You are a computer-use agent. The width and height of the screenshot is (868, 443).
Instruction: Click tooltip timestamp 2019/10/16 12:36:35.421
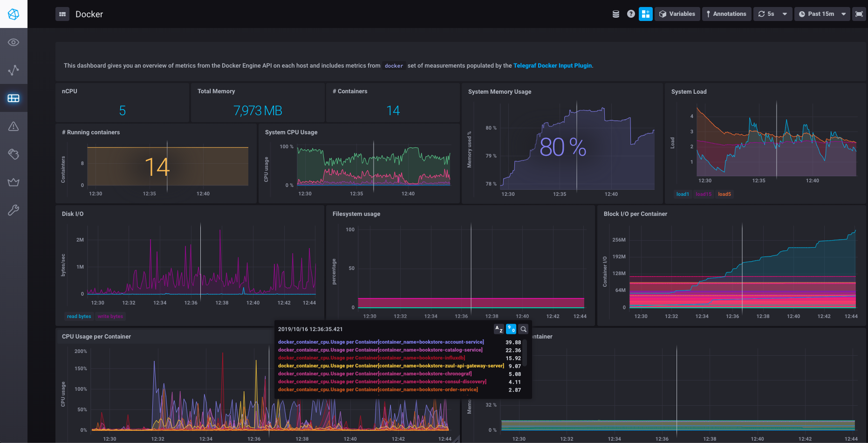(x=310, y=329)
